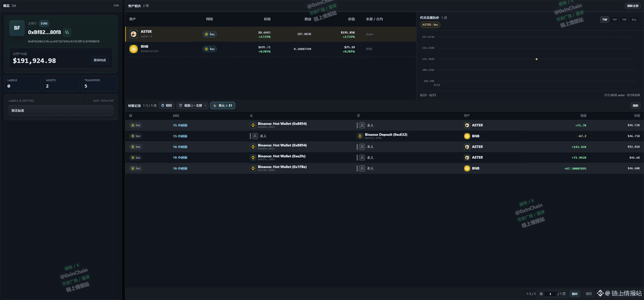Click Binance icon for Hot Wallet (0x1FBe)

[x=253, y=169]
